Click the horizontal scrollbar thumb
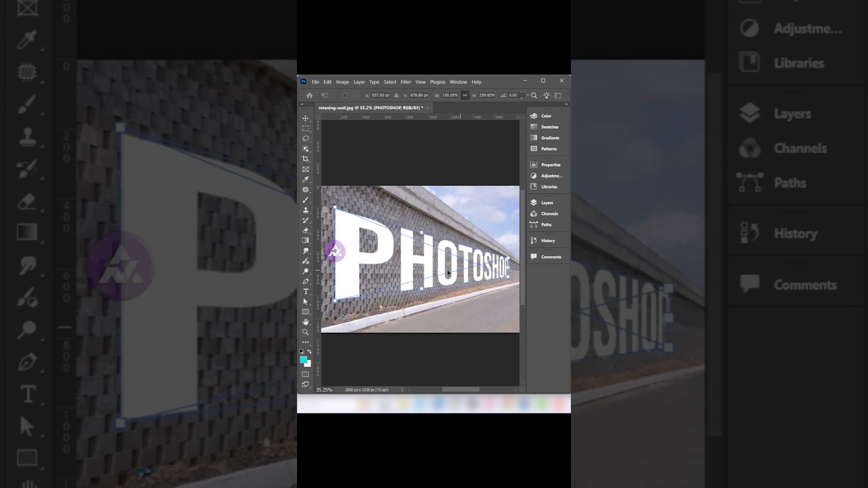Image resolution: width=868 pixels, height=488 pixels. pos(460,390)
